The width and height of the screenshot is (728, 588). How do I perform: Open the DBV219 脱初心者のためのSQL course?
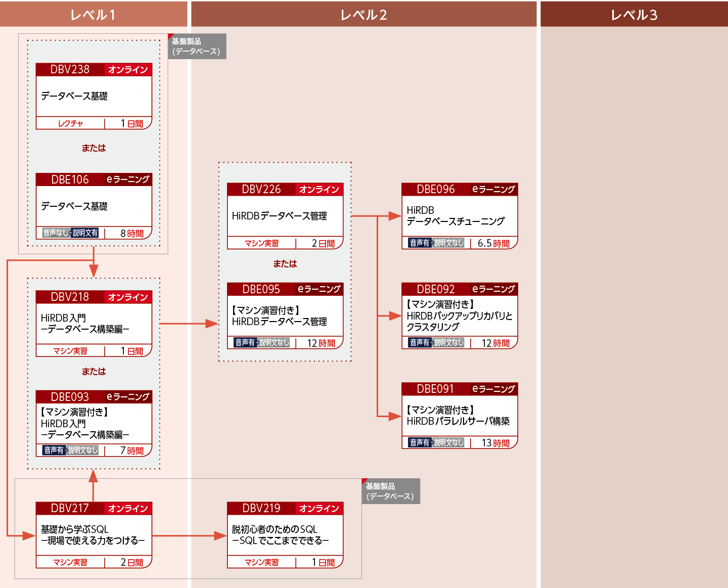coord(285,534)
